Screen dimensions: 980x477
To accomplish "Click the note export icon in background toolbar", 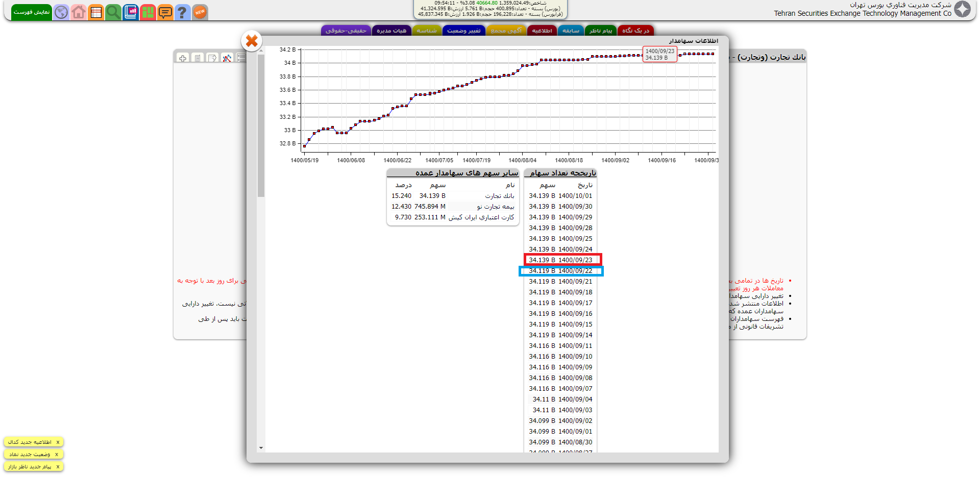I will [212, 58].
